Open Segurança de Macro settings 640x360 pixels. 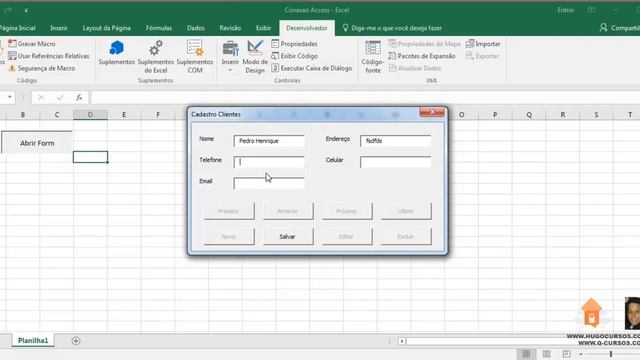point(42,68)
